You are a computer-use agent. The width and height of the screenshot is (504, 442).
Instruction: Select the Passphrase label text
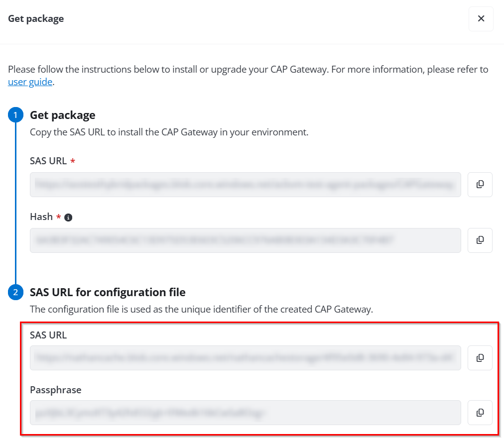[x=55, y=390]
